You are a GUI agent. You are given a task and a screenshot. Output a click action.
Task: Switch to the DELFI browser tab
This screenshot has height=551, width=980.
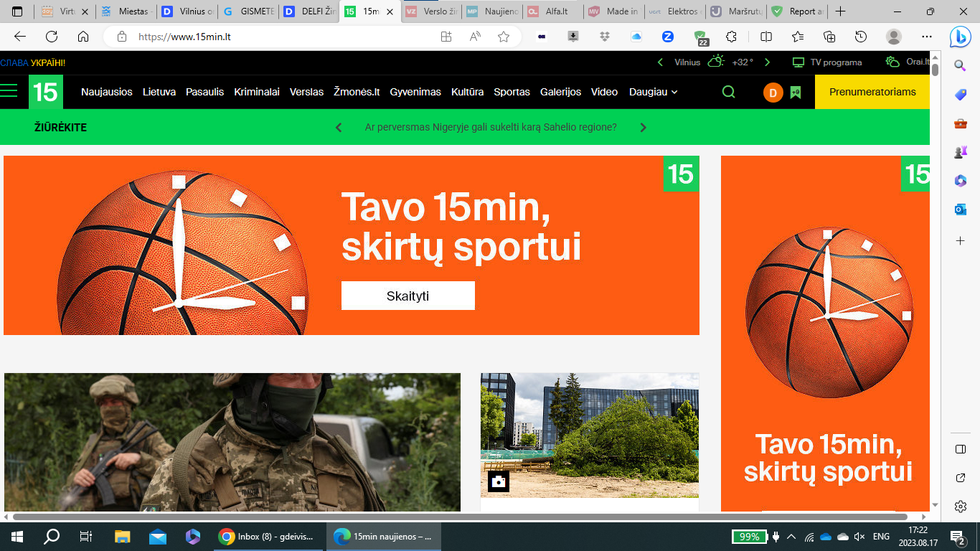coord(308,11)
